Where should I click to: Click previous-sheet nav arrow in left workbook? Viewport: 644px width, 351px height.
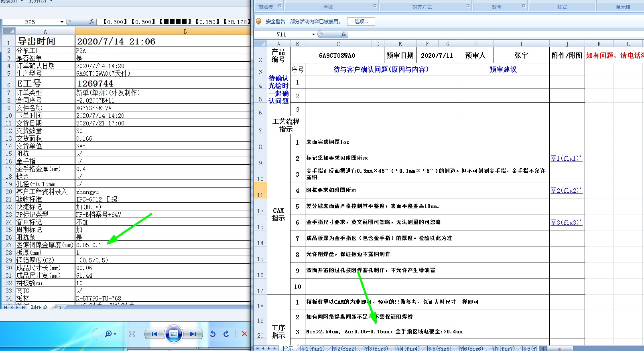click(x=11, y=307)
